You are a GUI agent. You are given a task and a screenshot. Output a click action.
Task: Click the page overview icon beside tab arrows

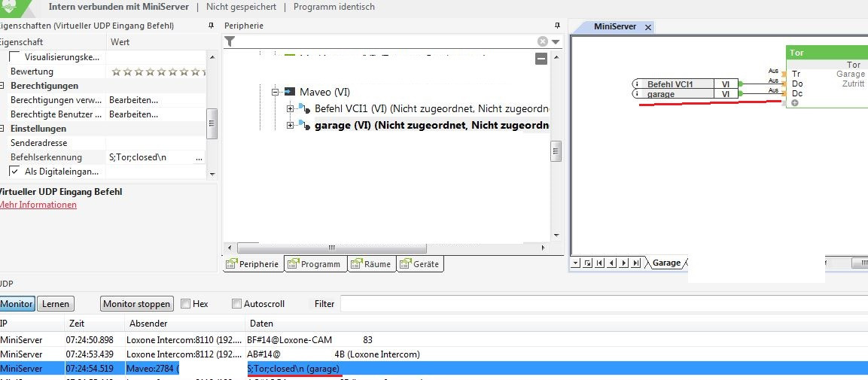[x=588, y=263]
